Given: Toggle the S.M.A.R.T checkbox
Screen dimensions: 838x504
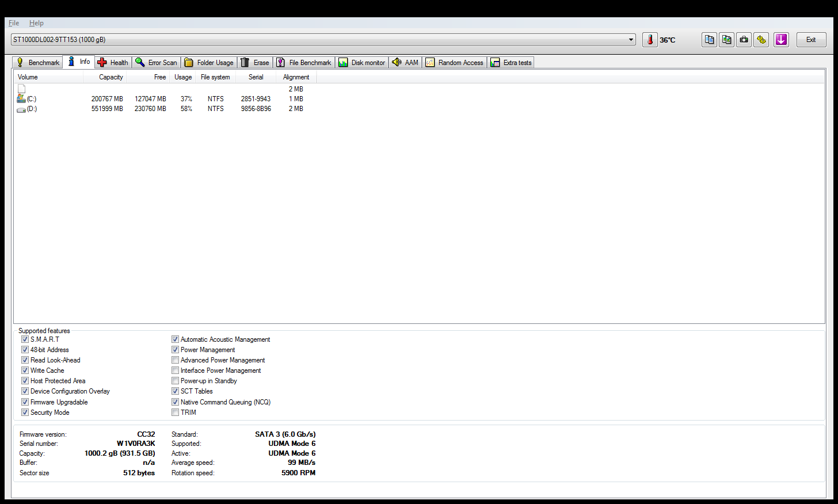Looking at the screenshot, I should coord(25,339).
